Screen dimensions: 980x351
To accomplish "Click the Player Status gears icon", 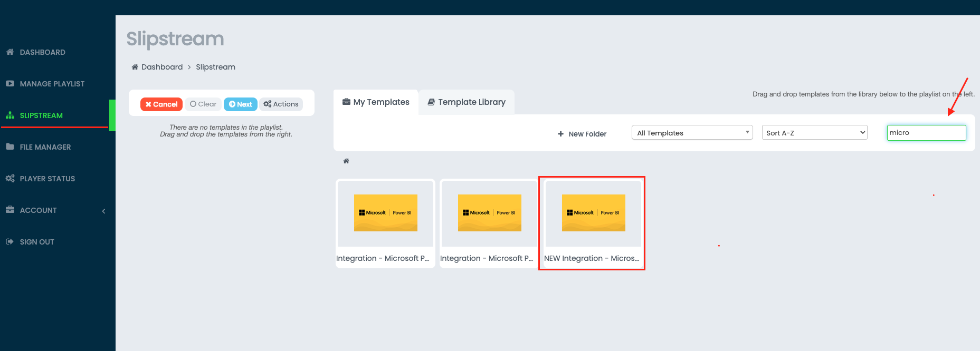I will pyautogui.click(x=10, y=179).
